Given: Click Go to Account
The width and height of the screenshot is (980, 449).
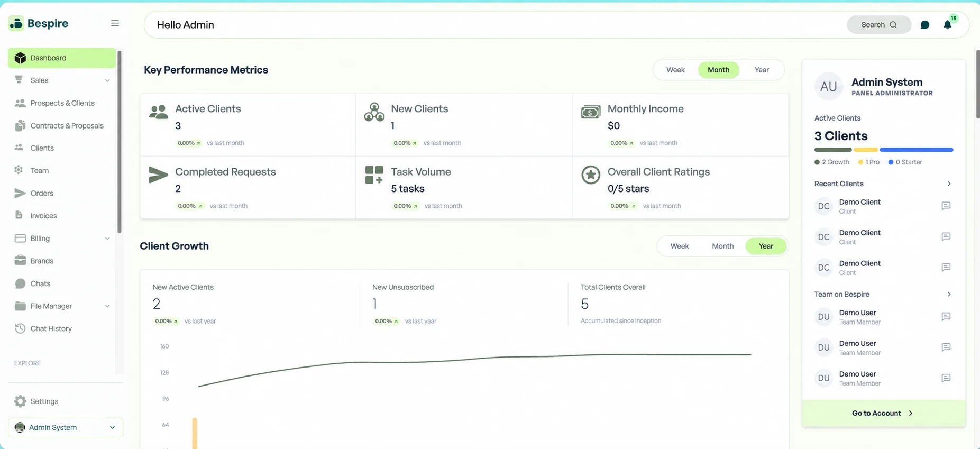Looking at the screenshot, I should [x=883, y=413].
